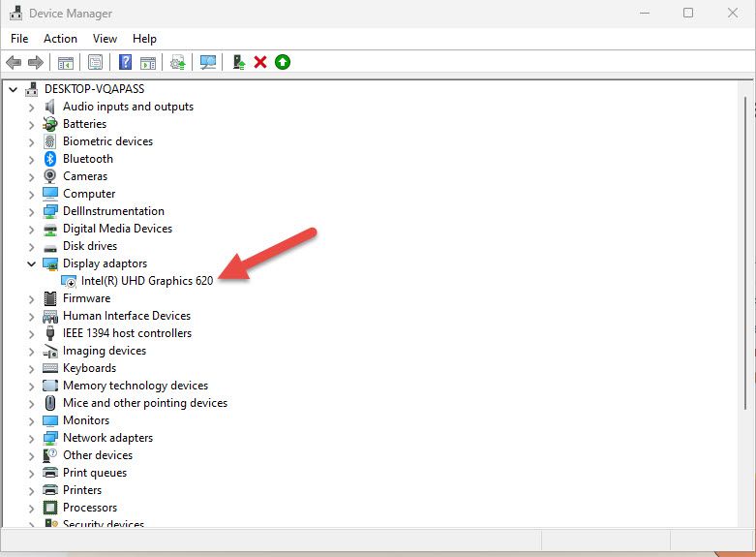
Task: Click the Device Manager title bar icon
Action: pyautogui.click(x=15, y=13)
